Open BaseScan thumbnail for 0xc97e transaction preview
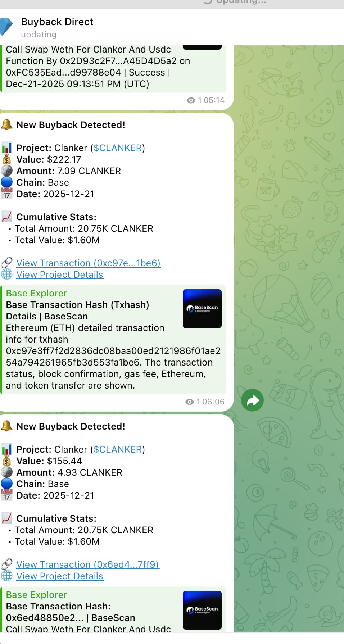 pyautogui.click(x=202, y=308)
